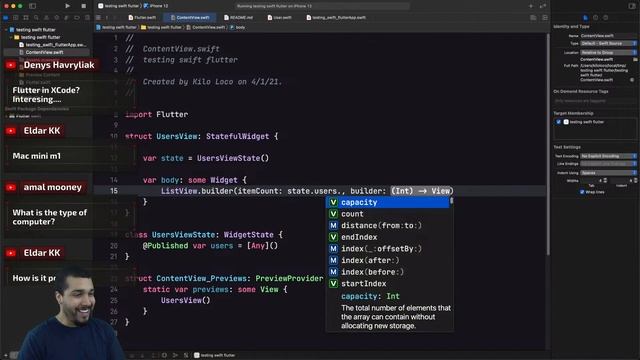This screenshot has height=360, width=640.
Task: Open the iPhone 12 run destination selector
Action: [x=156, y=6]
